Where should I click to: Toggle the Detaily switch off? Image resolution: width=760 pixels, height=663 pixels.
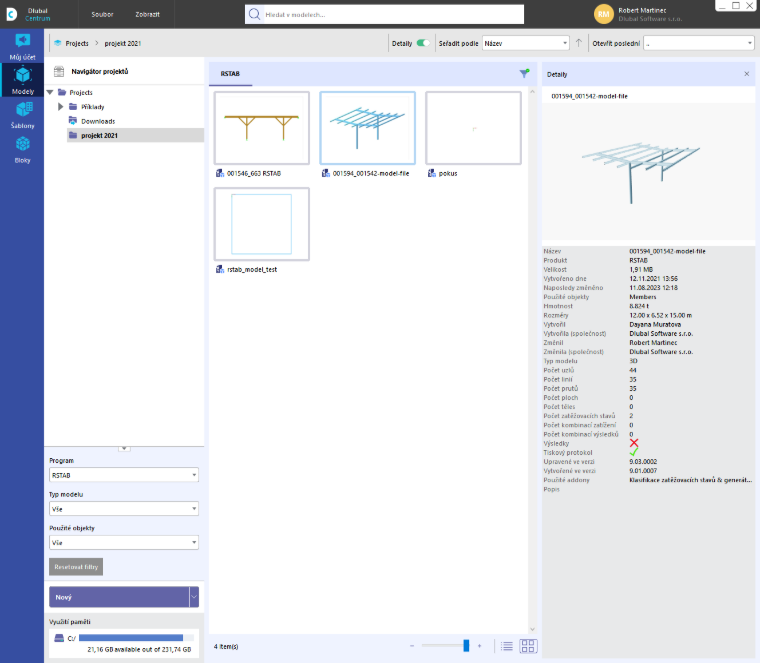coord(423,43)
